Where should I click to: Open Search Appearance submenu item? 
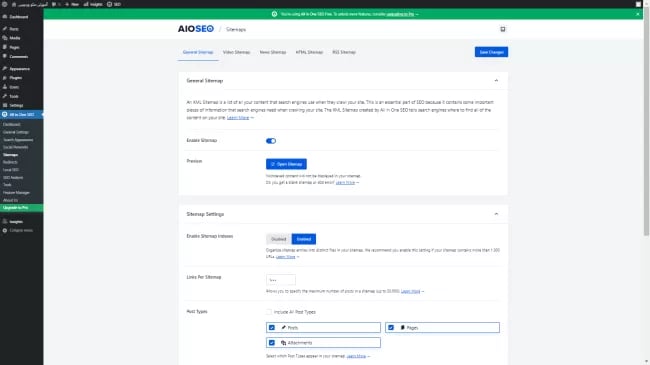(x=18, y=140)
